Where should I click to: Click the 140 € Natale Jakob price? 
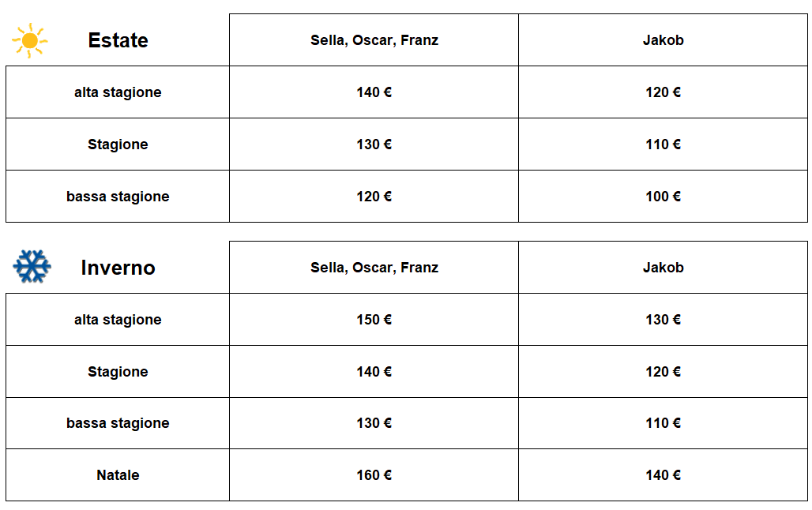664,475
